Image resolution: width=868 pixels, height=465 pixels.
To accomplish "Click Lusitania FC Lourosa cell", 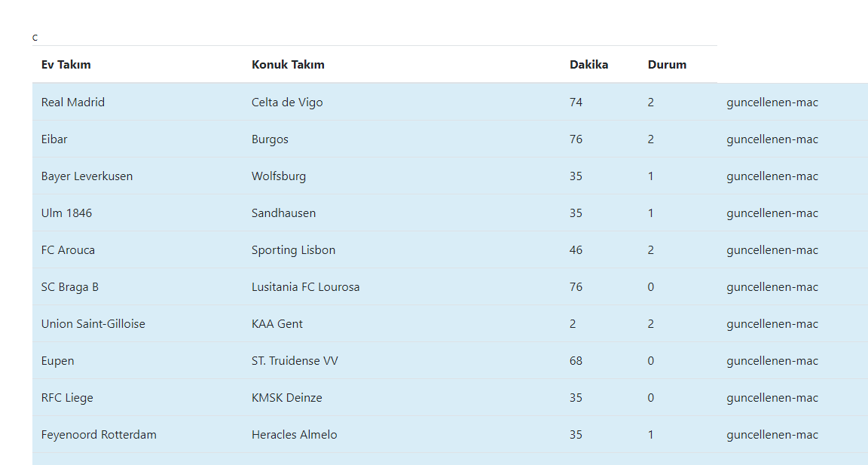I will [305, 287].
